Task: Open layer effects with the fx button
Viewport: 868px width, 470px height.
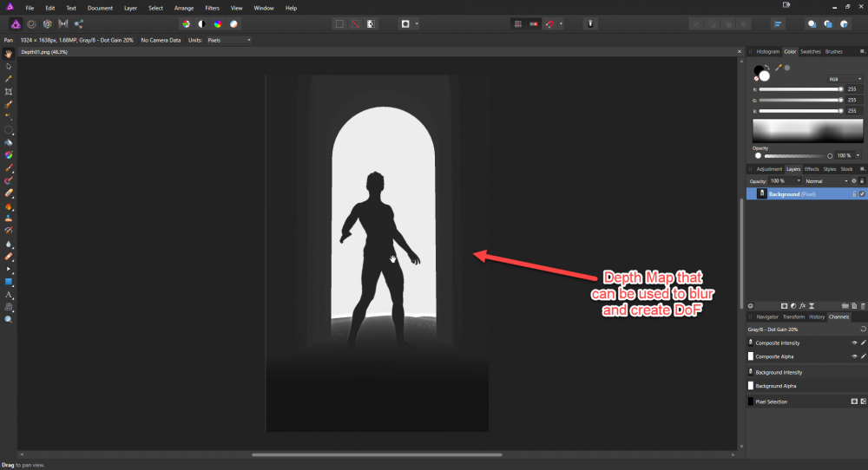Action: (802, 306)
